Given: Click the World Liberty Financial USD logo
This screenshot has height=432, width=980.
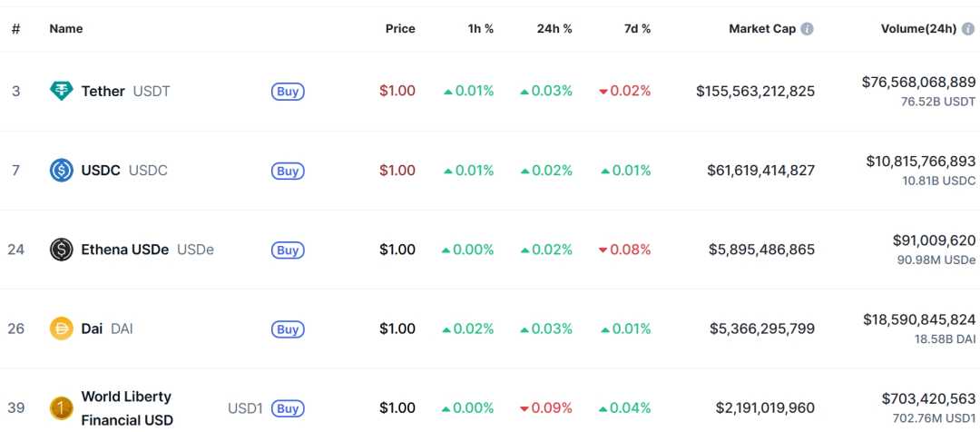Looking at the screenshot, I should tap(61, 407).
